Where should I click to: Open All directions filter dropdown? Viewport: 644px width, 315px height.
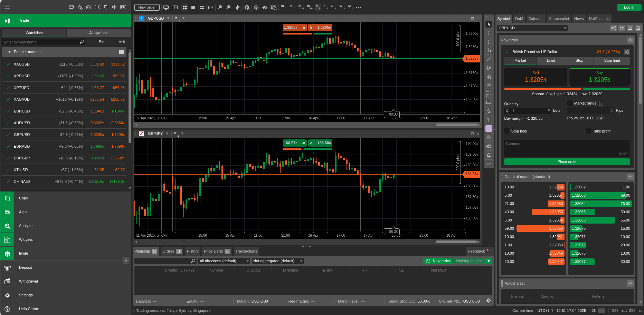(x=224, y=261)
